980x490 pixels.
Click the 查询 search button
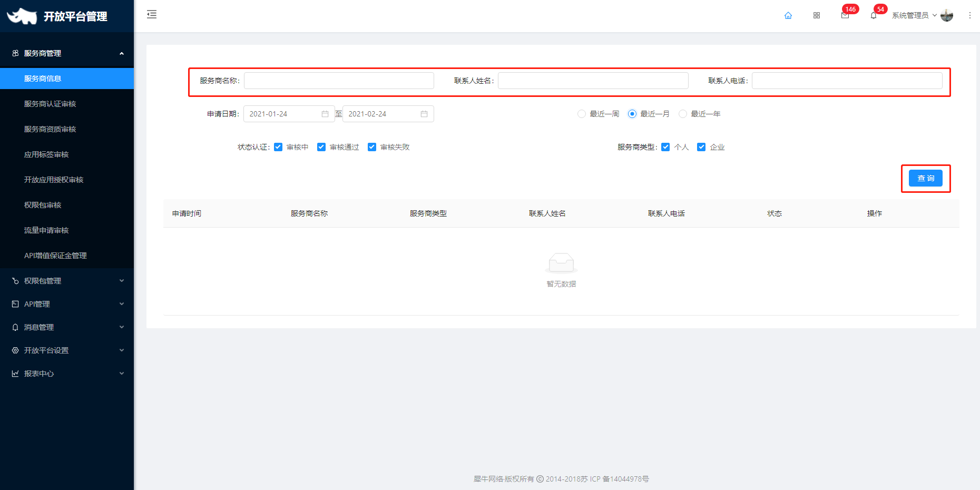pos(926,178)
